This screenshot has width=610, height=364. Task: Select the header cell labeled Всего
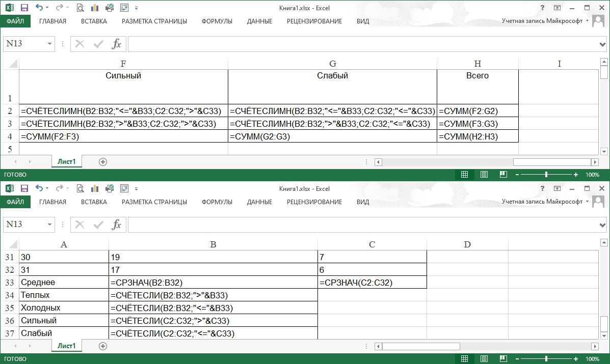[478, 87]
